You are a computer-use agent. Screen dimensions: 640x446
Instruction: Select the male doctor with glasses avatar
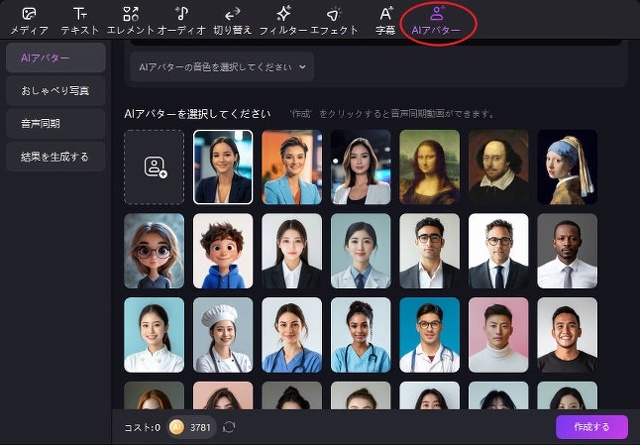[x=429, y=335]
